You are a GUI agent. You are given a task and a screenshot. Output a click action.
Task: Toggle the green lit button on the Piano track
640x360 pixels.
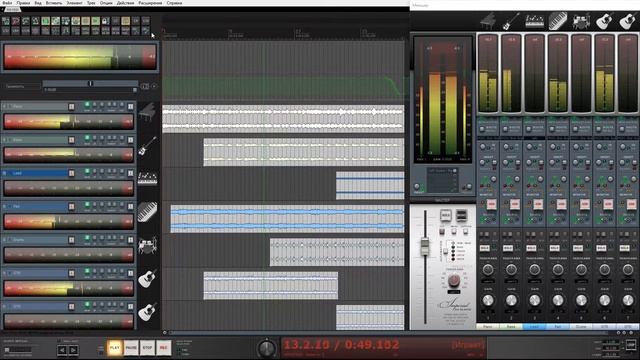[x=87, y=105]
